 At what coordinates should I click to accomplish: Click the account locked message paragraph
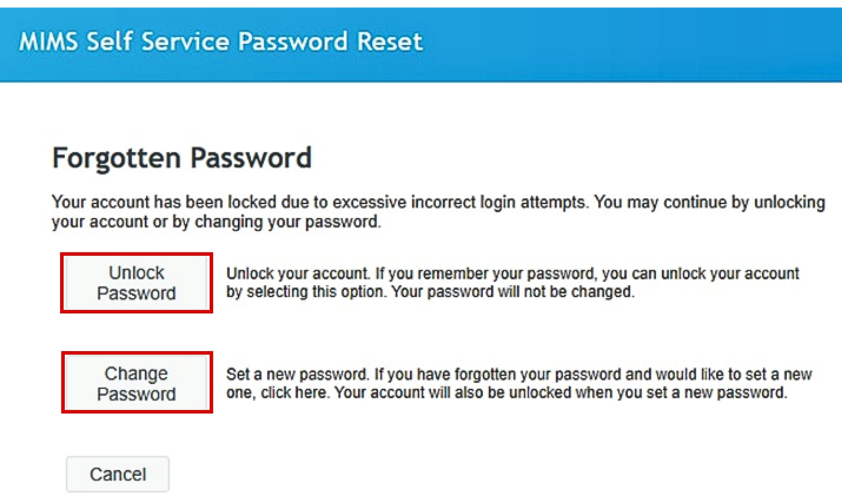click(438, 212)
